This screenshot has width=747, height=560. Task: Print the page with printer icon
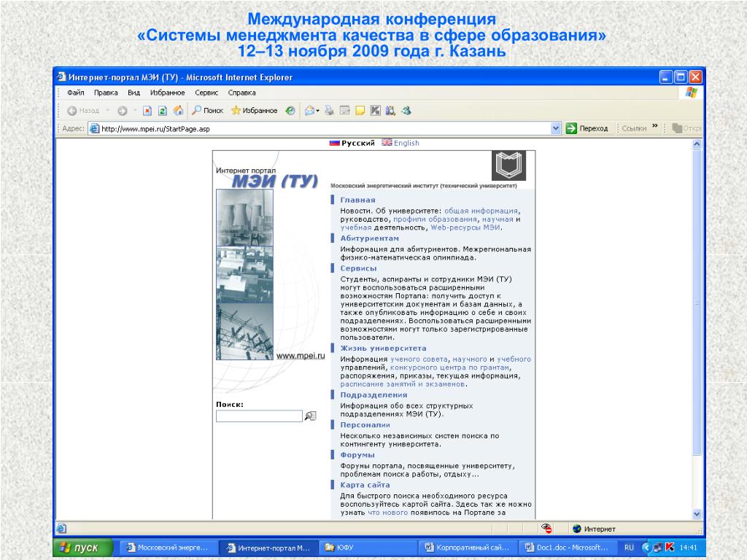coord(329,111)
